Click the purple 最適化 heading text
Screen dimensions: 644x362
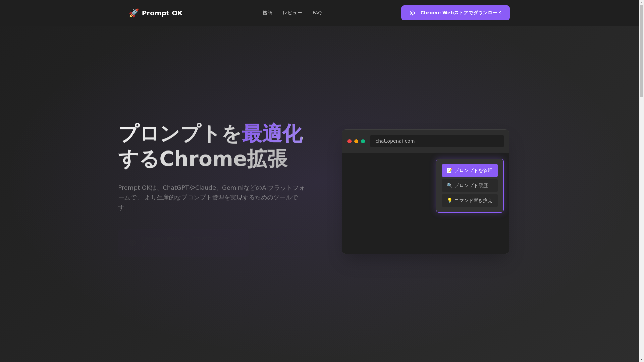272,134
